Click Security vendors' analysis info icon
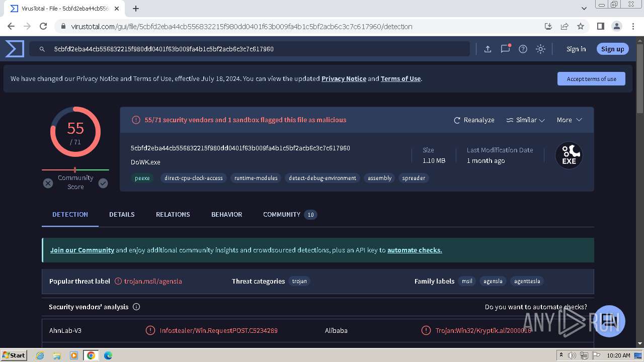The image size is (644, 362). pos(136,307)
